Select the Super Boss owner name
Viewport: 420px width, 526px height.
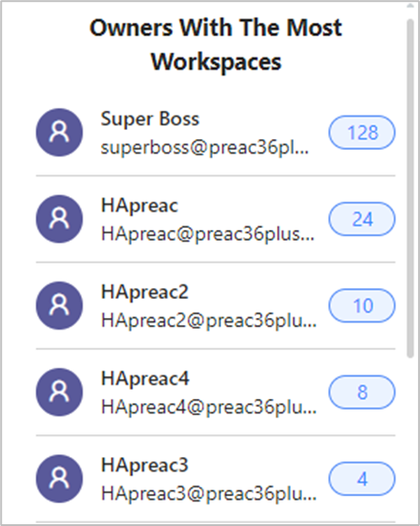pos(150,119)
